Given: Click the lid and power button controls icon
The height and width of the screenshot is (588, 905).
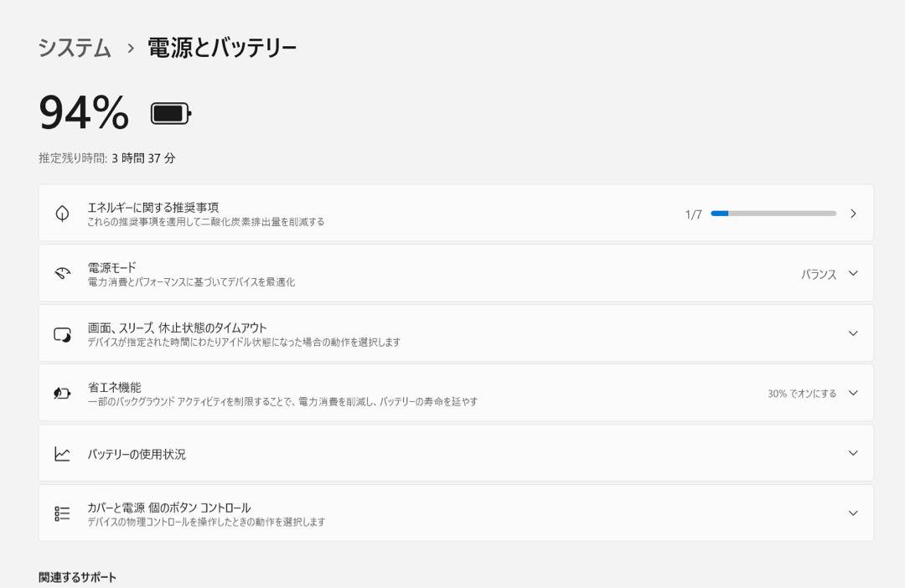Looking at the screenshot, I should (x=62, y=513).
